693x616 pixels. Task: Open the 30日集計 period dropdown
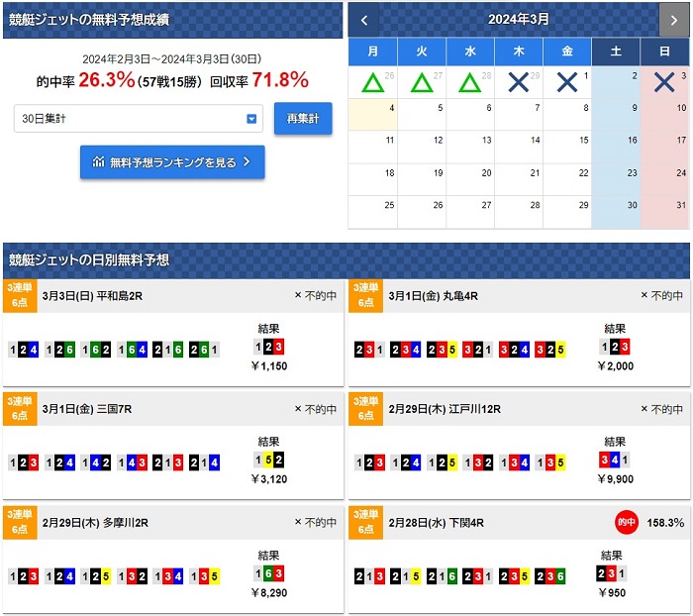(x=139, y=119)
